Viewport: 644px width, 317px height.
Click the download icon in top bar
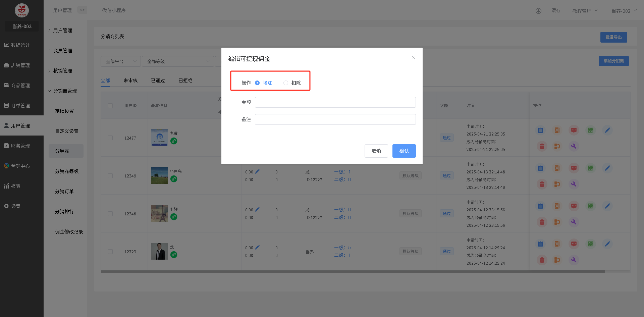coord(538,11)
